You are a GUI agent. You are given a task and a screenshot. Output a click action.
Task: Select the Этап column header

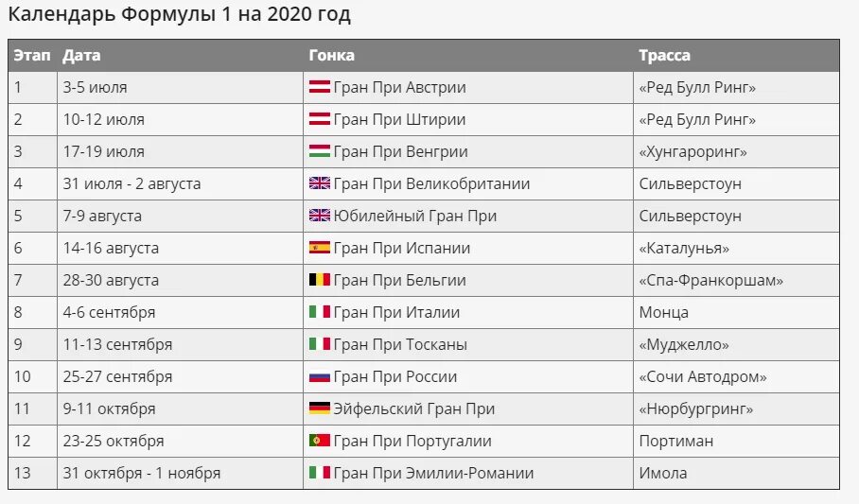tap(32, 56)
